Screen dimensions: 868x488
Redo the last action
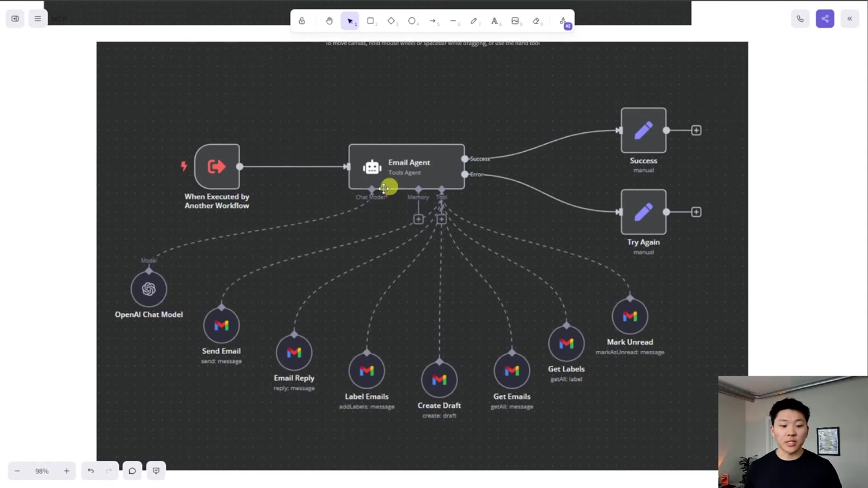tap(108, 471)
